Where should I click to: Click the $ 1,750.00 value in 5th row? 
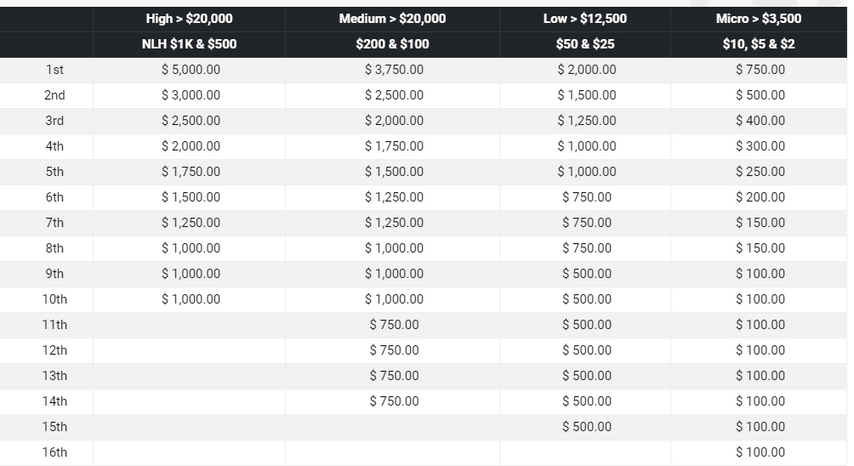point(191,172)
